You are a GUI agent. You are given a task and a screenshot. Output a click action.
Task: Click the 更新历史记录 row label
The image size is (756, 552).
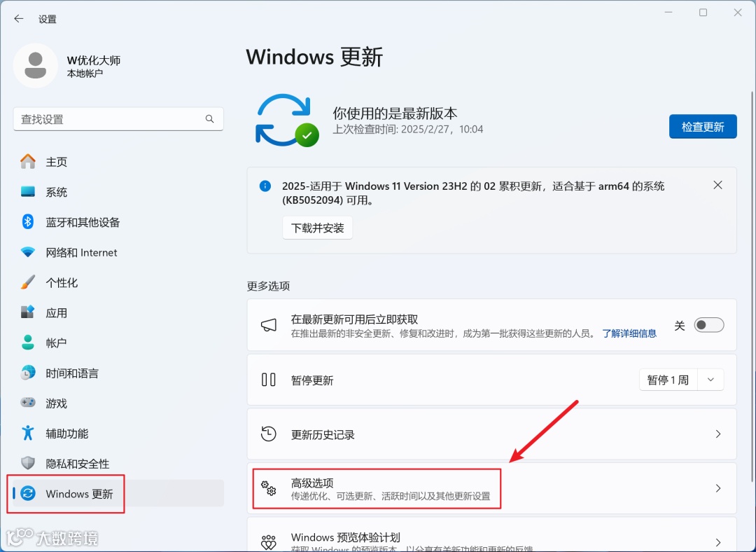tap(323, 434)
